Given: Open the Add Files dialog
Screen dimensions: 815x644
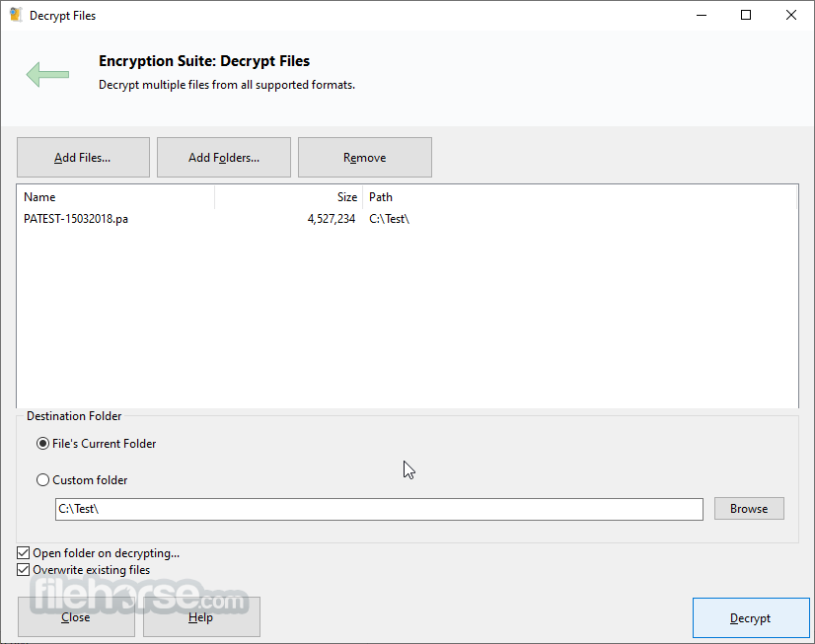Looking at the screenshot, I should 83,158.
